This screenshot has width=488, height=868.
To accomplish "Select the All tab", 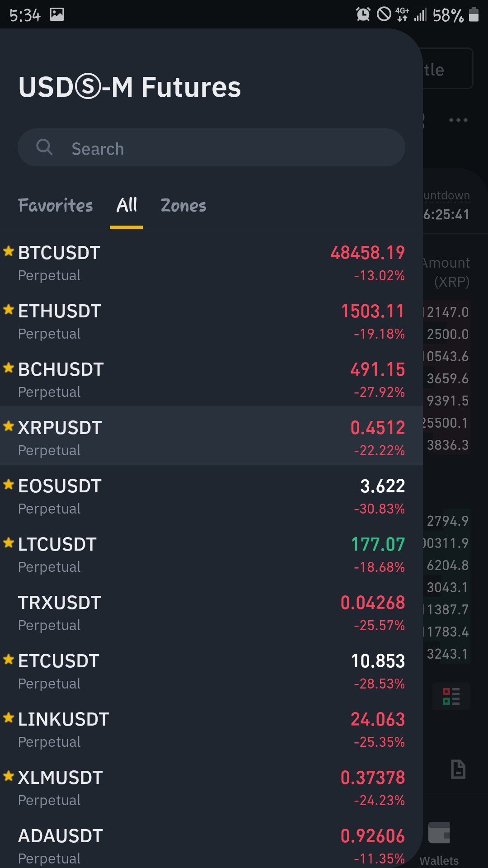I will (x=127, y=206).
